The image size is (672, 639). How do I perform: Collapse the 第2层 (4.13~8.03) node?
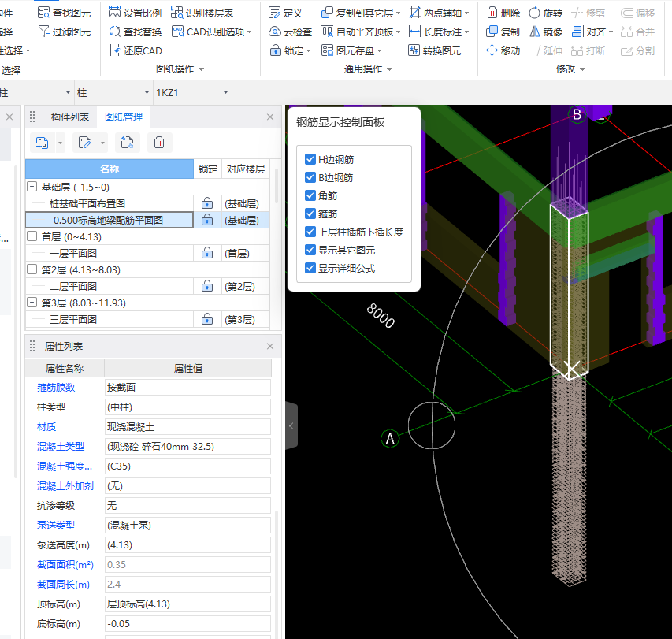32,269
